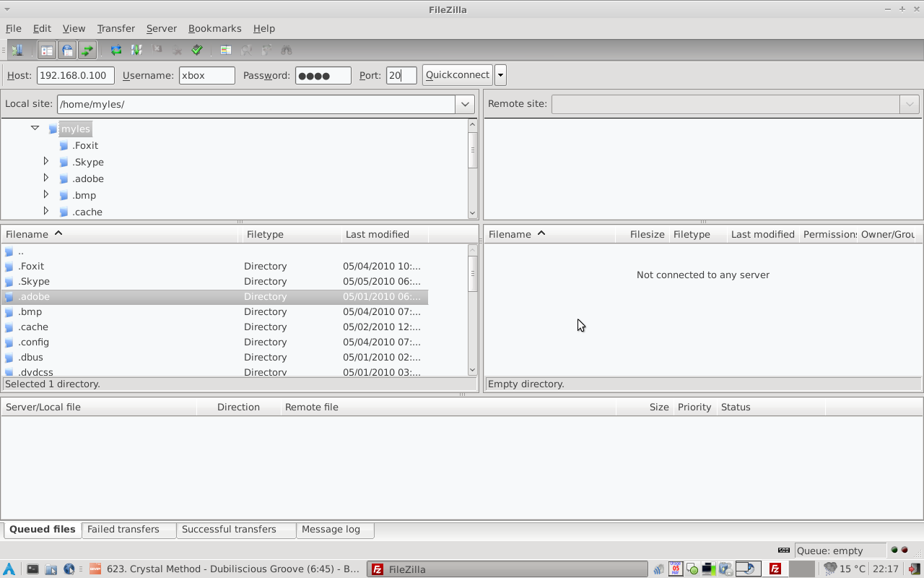924x578 pixels.
Task: Switch to the Failed transfers tab
Action: 129,530
